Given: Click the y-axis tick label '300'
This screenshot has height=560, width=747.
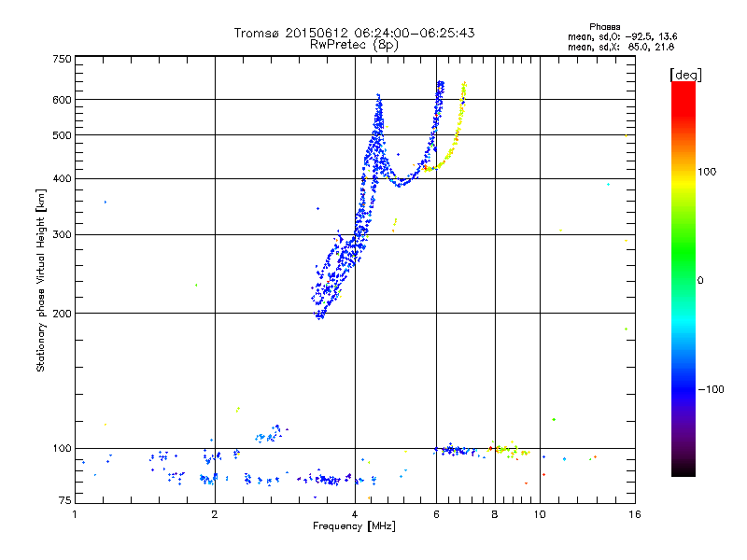Looking at the screenshot, I should [x=62, y=235].
